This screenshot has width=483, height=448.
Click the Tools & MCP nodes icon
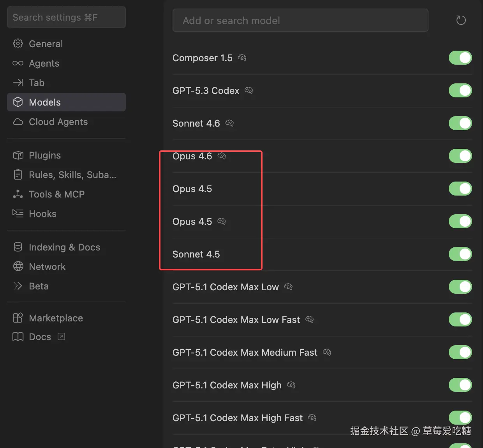18,194
